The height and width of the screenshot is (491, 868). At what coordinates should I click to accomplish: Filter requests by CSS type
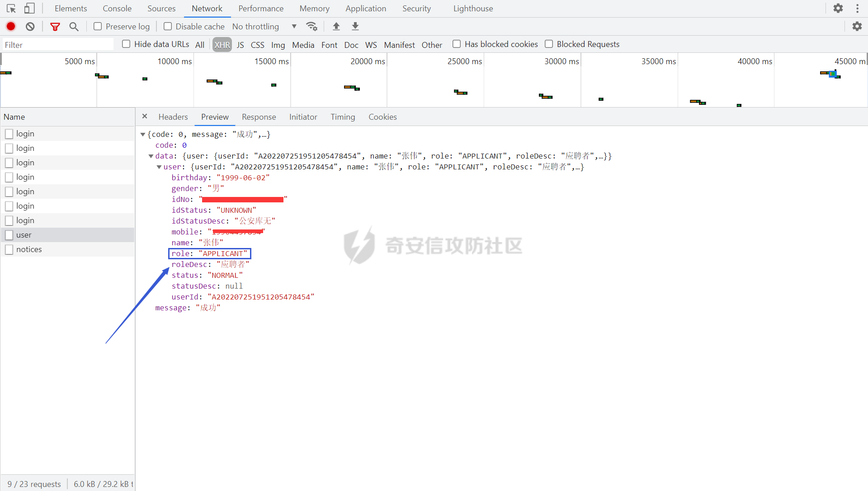pyautogui.click(x=258, y=45)
